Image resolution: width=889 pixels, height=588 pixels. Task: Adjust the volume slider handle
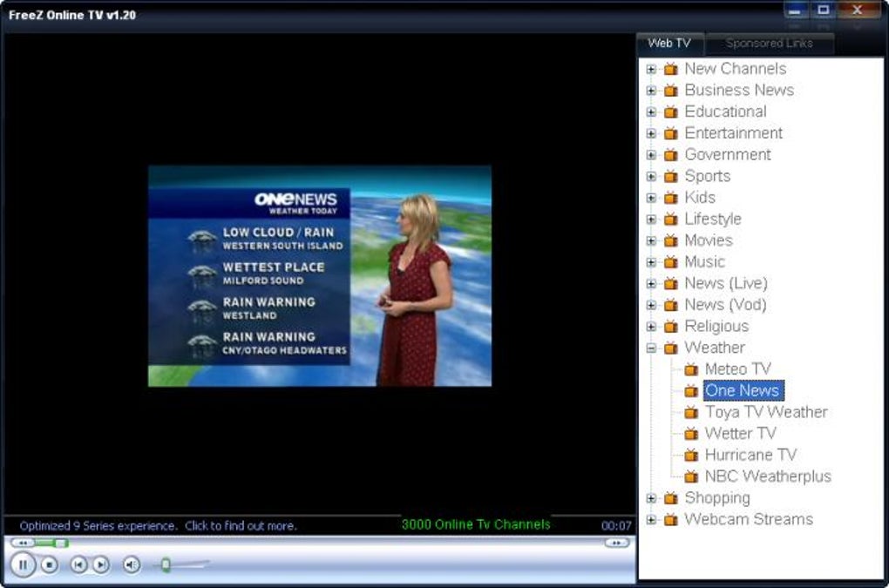click(166, 564)
